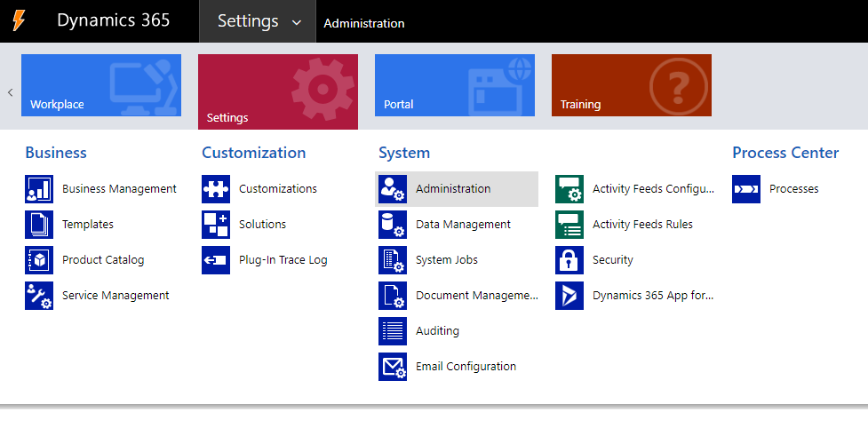Click the Dynamics 365 title in the top bar
The image size is (868, 428).
tap(114, 20)
